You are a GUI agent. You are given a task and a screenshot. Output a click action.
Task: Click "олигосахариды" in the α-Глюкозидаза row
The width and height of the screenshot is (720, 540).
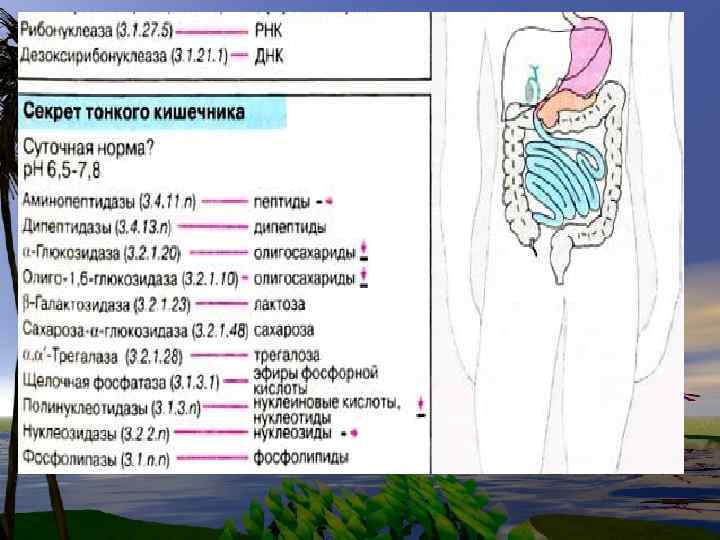(x=304, y=253)
